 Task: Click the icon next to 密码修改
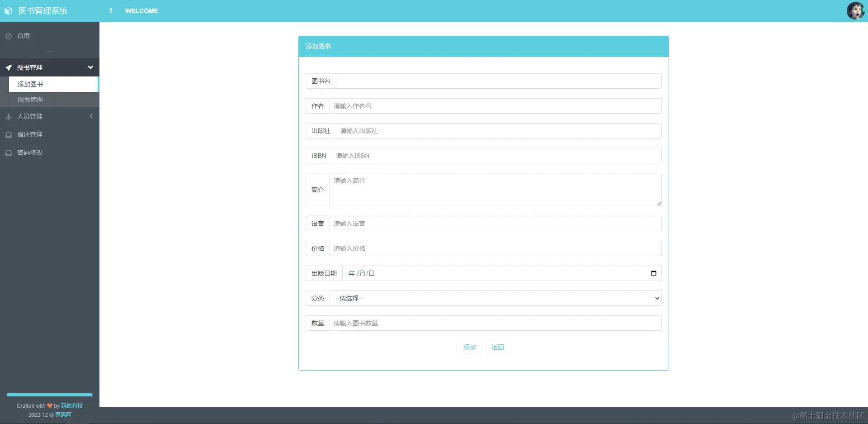click(x=8, y=152)
